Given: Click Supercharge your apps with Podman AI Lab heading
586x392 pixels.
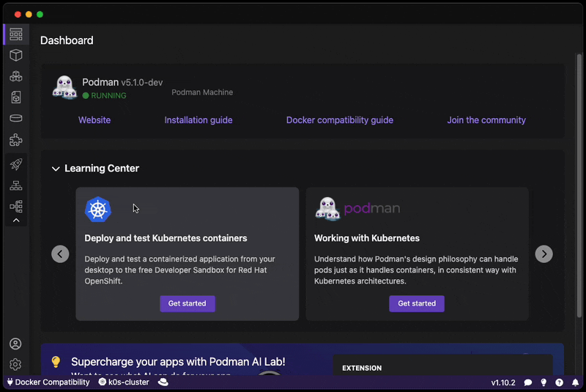Looking at the screenshot, I should coord(178,362).
